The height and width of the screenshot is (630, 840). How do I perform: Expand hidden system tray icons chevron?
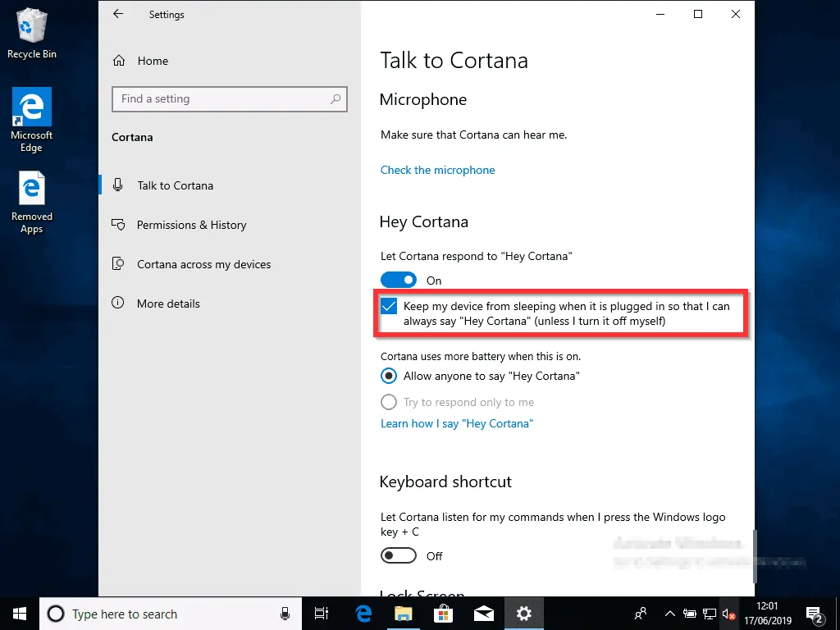(x=669, y=614)
